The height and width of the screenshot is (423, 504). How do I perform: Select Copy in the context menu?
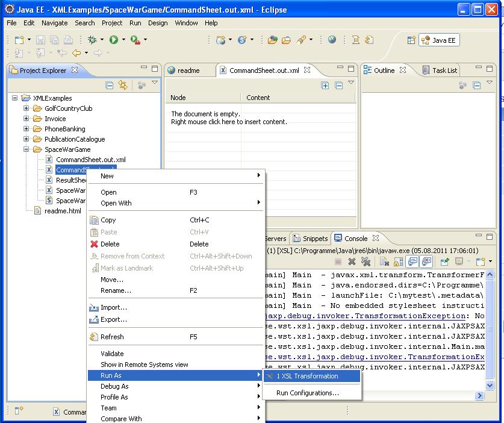pyautogui.click(x=175, y=220)
